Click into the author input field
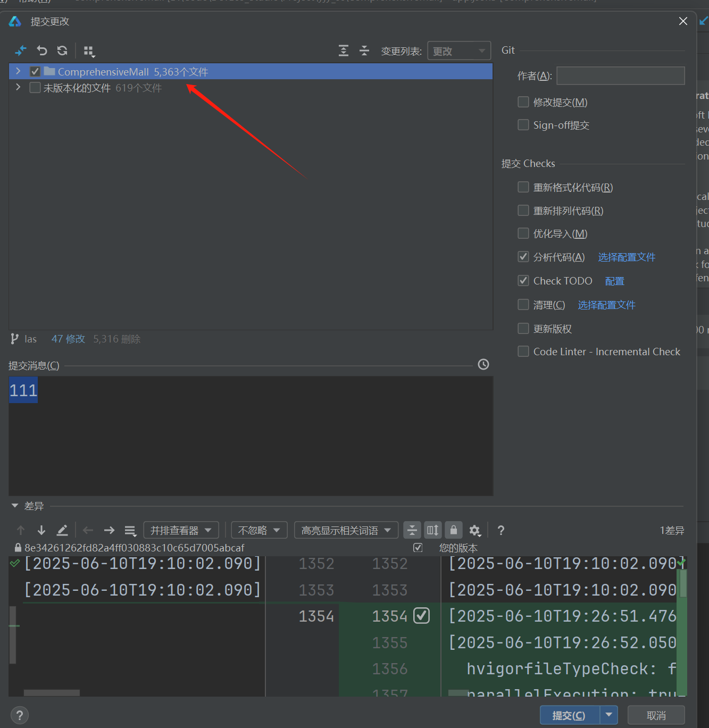 (x=621, y=76)
